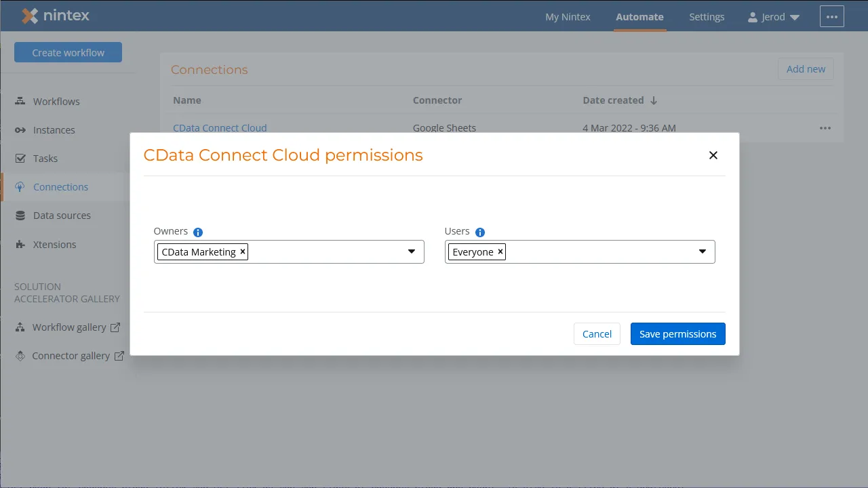This screenshot has width=868, height=488.
Task: Click the Users info tooltip icon
Action: [x=480, y=232]
